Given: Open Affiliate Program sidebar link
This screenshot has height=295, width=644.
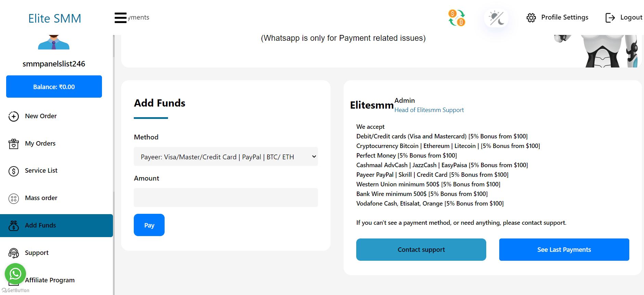Looking at the screenshot, I should point(50,280).
